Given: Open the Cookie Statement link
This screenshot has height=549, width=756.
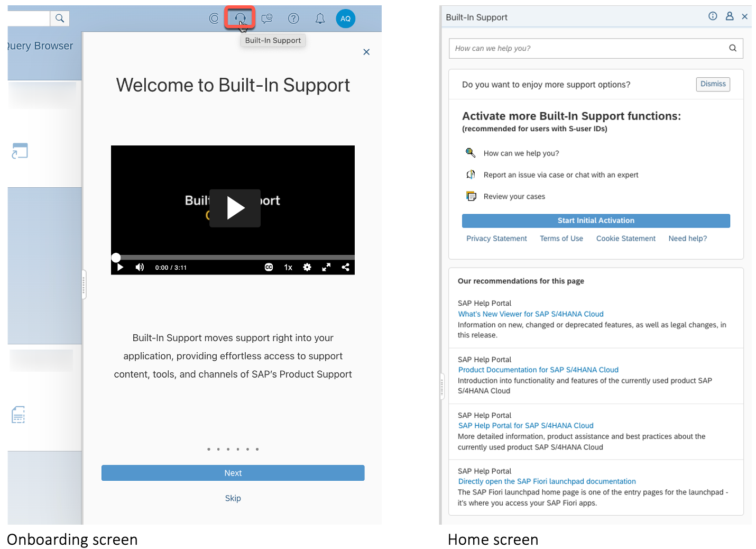Looking at the screenshot, I should (625, 239).
